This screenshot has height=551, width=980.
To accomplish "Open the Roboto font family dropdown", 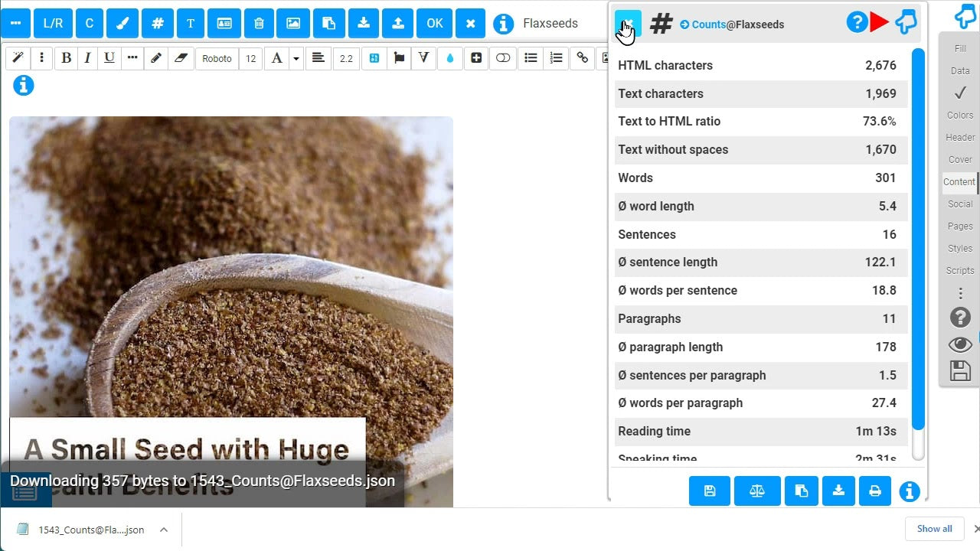I will [217, 58].
